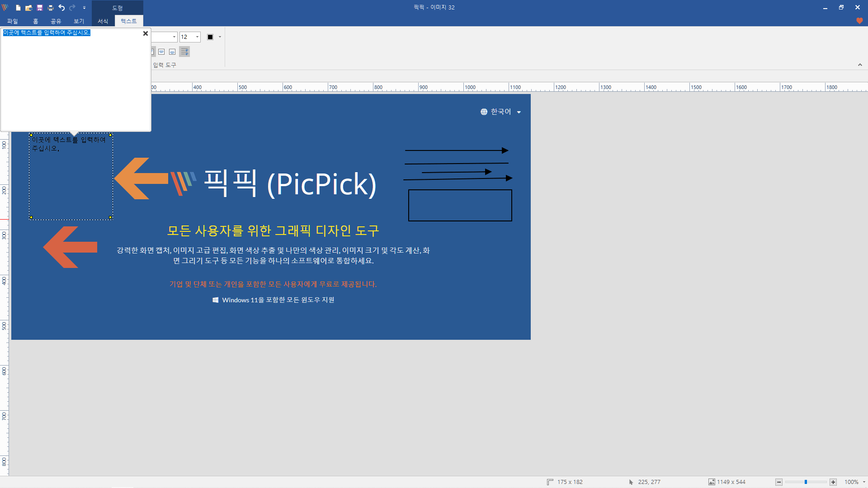Toggle right-to-left reading order
The image size is (868, 488).
184,52
